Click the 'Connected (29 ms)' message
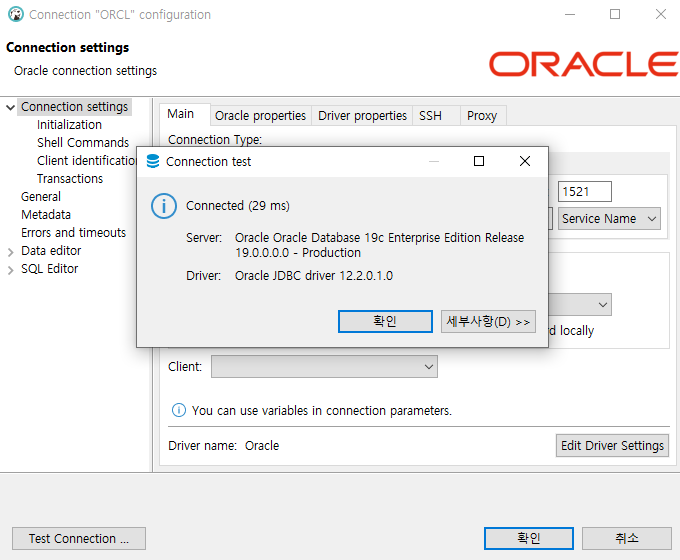This screenshot has height=560, width=680. point(238,206)
